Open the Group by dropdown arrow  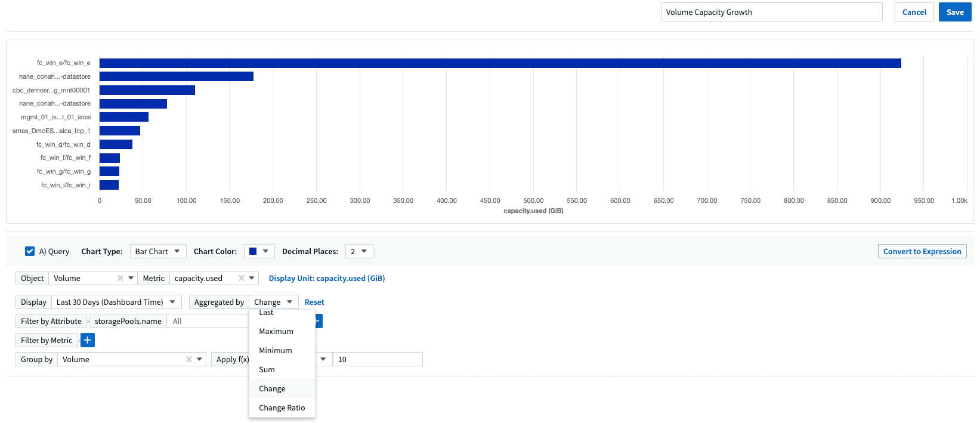click(x=199, y=359)
